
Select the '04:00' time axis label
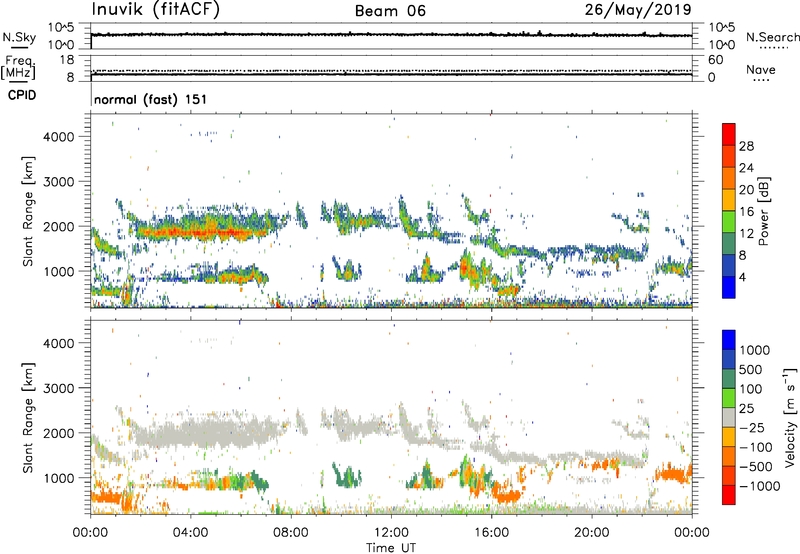tap(190, 533)
